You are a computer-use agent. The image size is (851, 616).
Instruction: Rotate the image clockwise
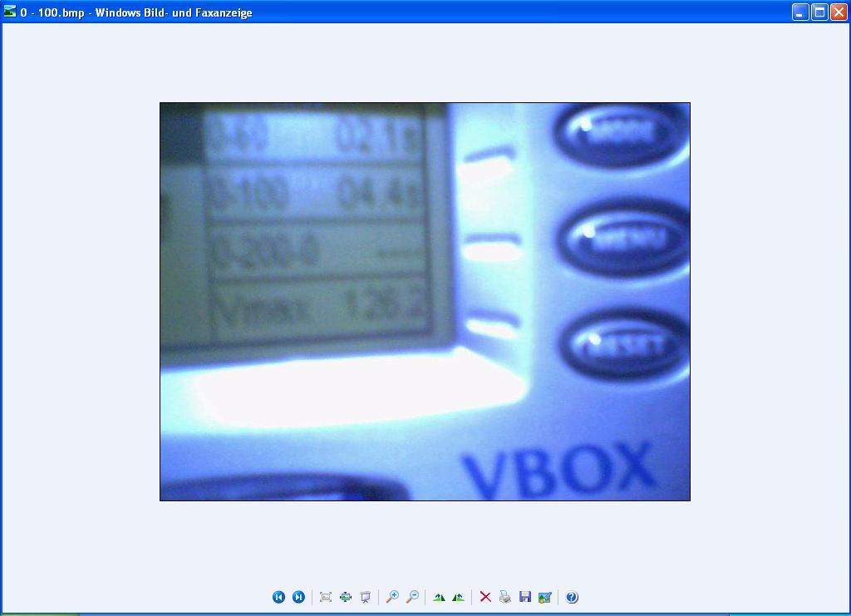[439, 597]
